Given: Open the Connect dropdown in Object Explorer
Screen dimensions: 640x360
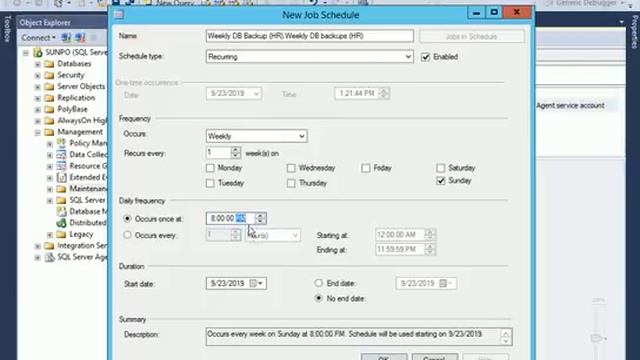Looking at the screenshot, I should pyautogui.click(x=38, y=38).
